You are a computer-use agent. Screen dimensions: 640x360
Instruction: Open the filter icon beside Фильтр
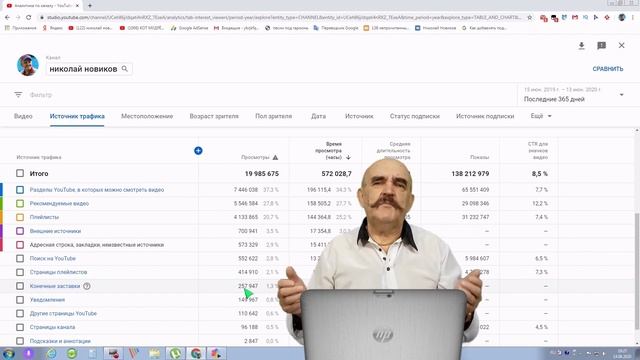(18, 95)
